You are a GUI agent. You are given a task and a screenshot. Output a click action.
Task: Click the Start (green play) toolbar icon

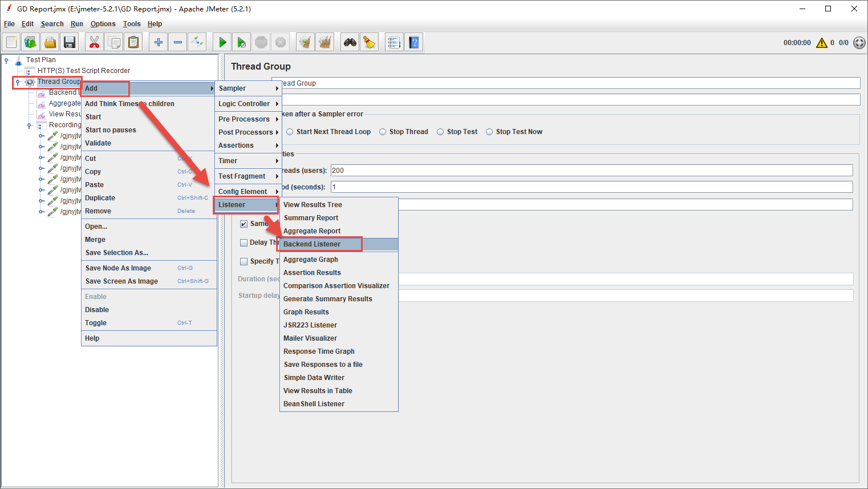222,42
